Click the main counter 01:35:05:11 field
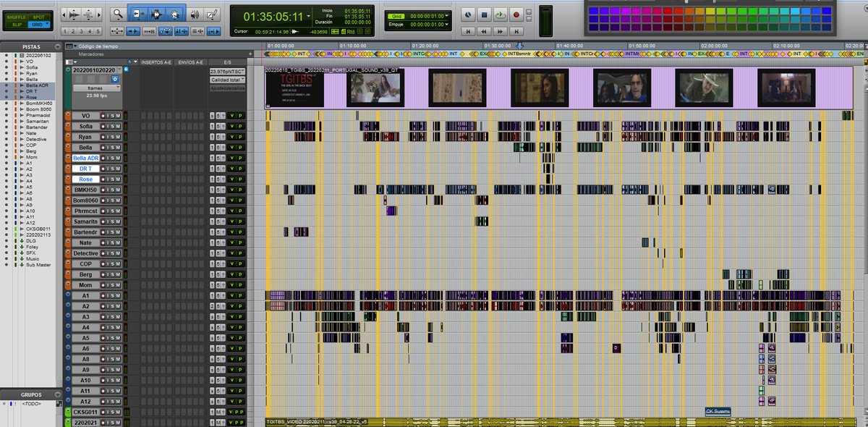868x427 pixels. click(x=273, y=17)
